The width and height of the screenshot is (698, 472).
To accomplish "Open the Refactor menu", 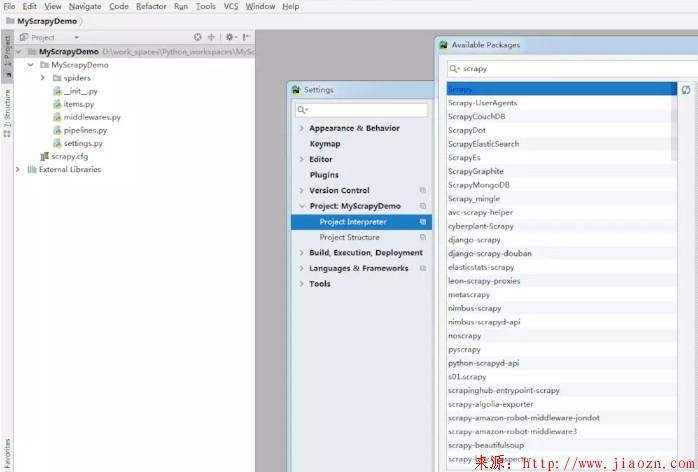I will coord(151,6).
